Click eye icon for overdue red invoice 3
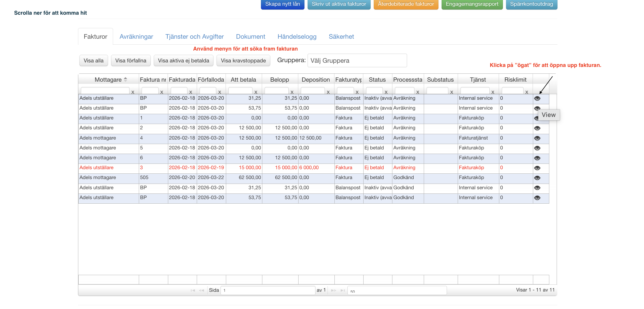This screenshot has height=309, width=644. (537, 168)
